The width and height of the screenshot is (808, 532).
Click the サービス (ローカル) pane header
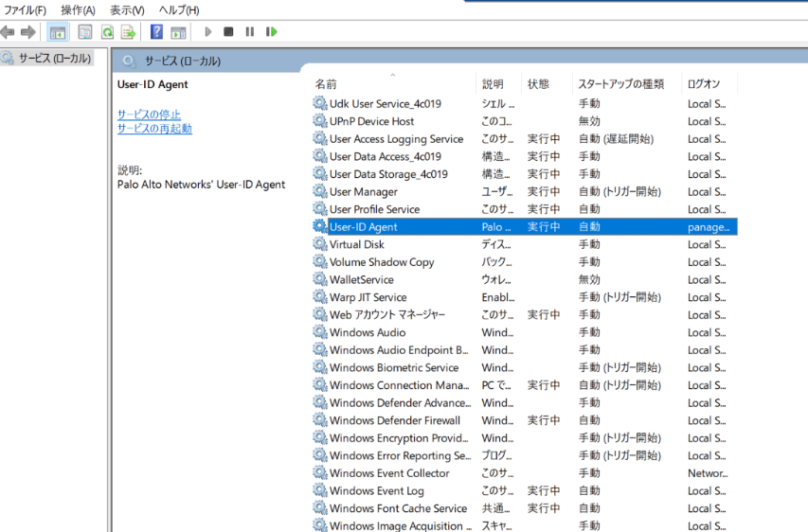point(183,61)
